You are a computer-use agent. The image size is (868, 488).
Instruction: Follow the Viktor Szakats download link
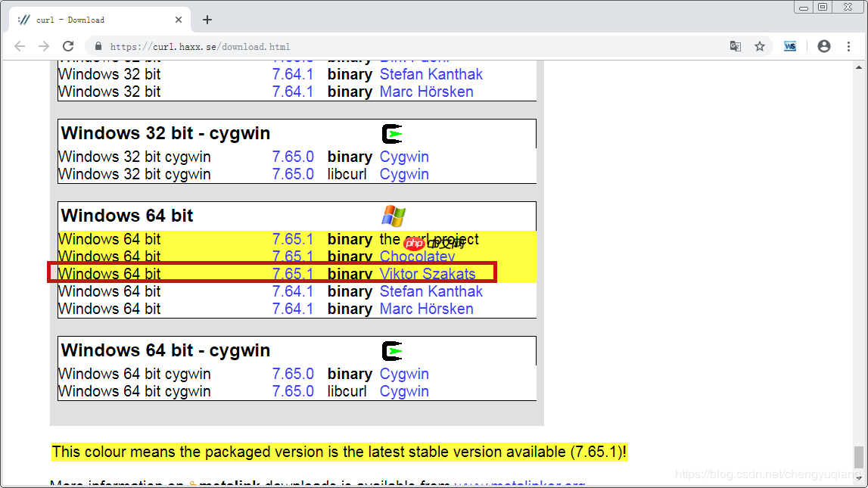pos(428,273)
